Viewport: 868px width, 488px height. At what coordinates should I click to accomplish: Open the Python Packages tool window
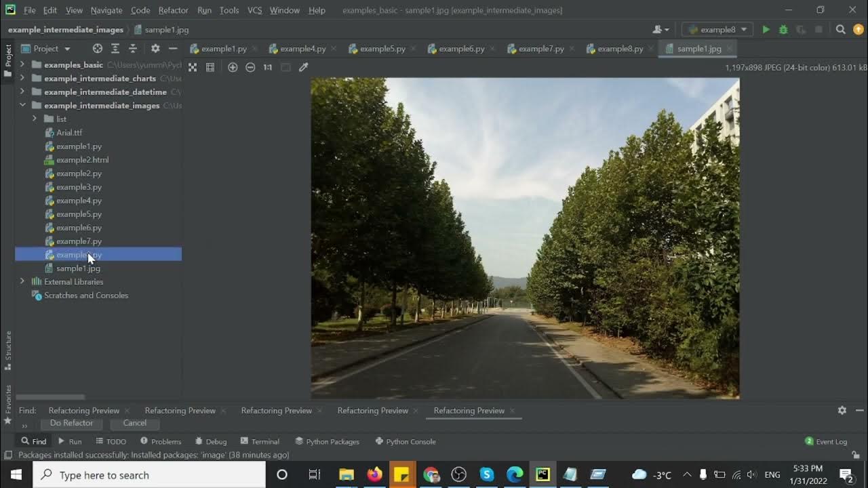coord(327,441)
